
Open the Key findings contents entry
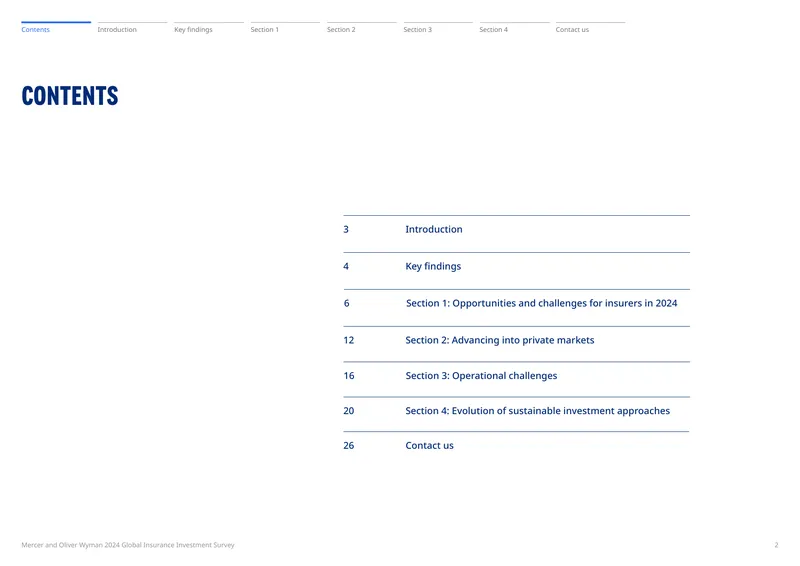[433, 266]
